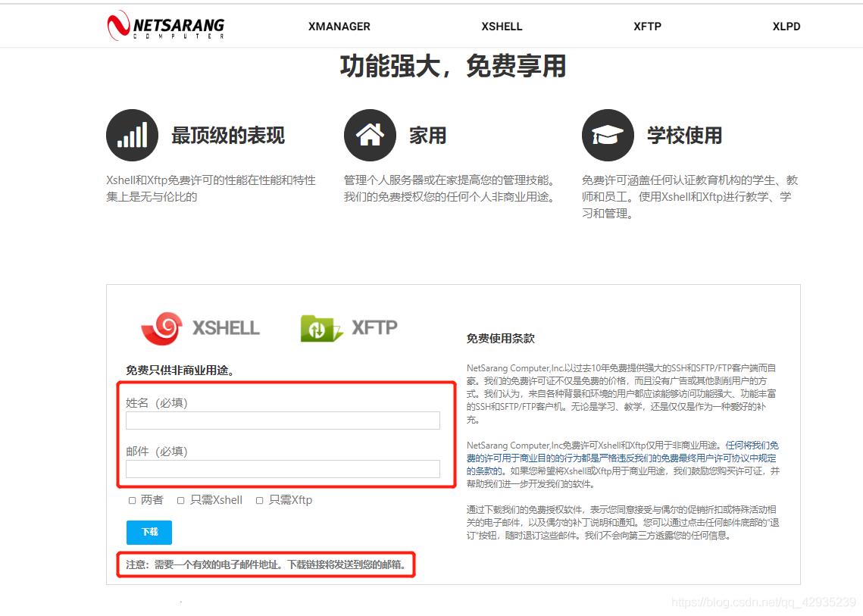Viewport: 863px width, 616px height.
Task: Open the XMANAGER menu item
Action: pos(339,27)
